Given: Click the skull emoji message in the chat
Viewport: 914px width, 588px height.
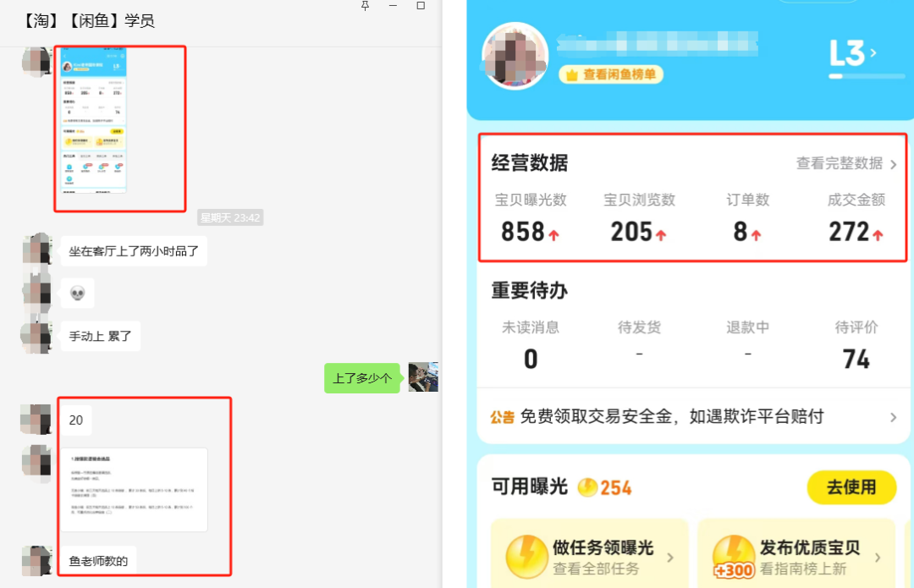Looking at the screenshot, I should pyautogui.click(x=77, y=293).
